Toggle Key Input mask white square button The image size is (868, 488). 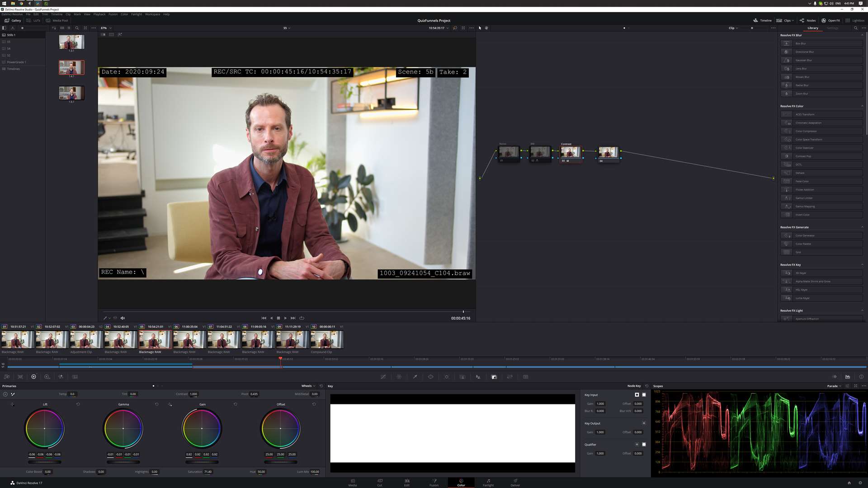[644, 395]
